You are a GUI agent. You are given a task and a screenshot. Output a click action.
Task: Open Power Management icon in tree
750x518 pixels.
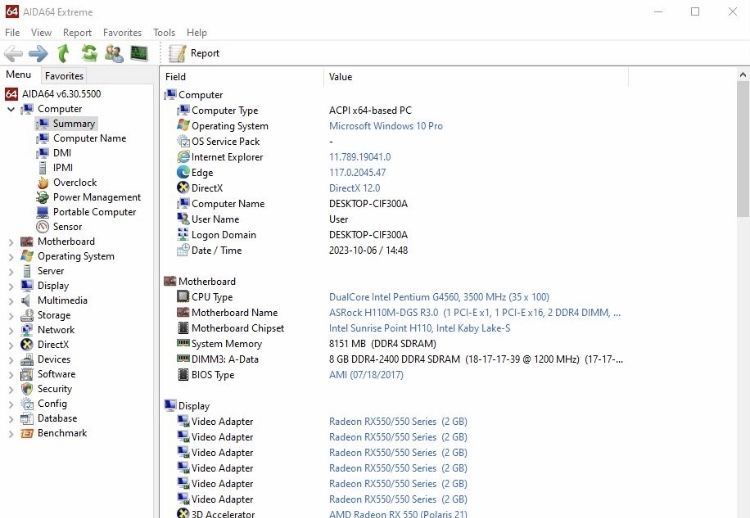point(43,197)
